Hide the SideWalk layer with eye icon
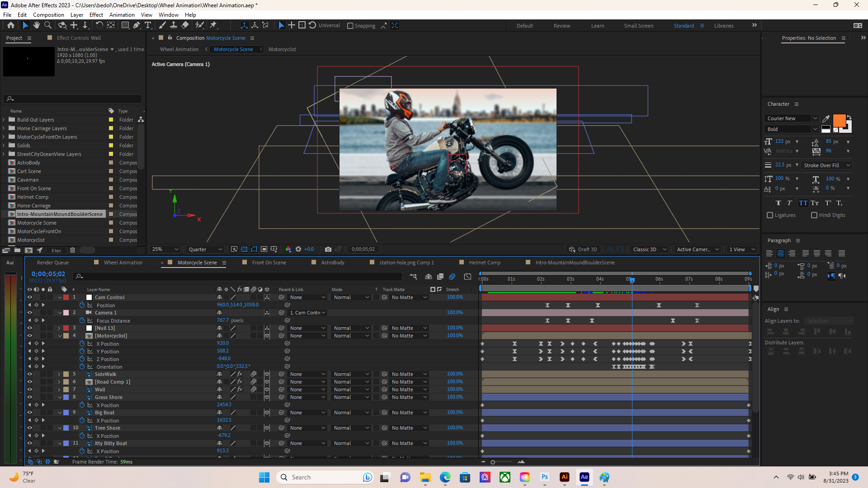The height and width of the screenshot is (488, 868). (x=30, y=374)
